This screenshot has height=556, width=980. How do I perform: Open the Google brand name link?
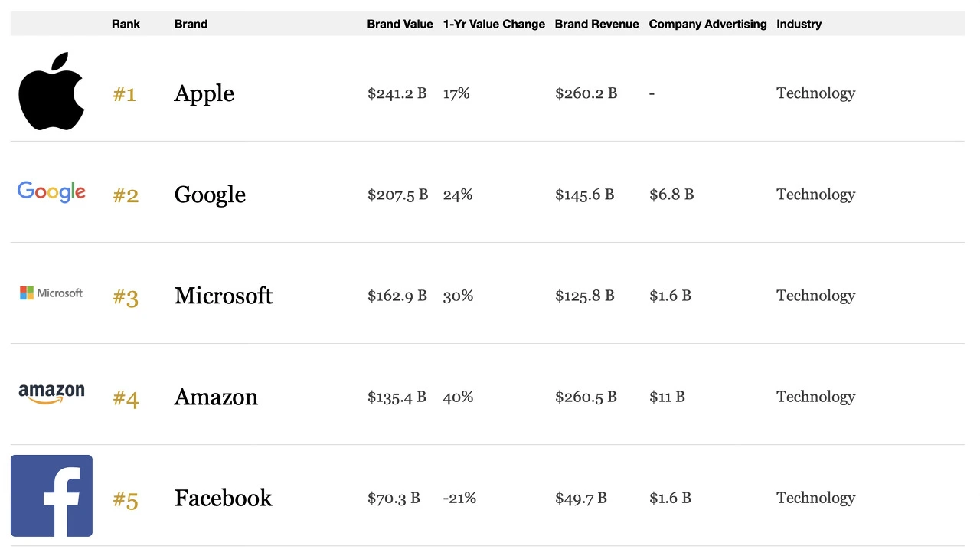[x=210, y=195]
